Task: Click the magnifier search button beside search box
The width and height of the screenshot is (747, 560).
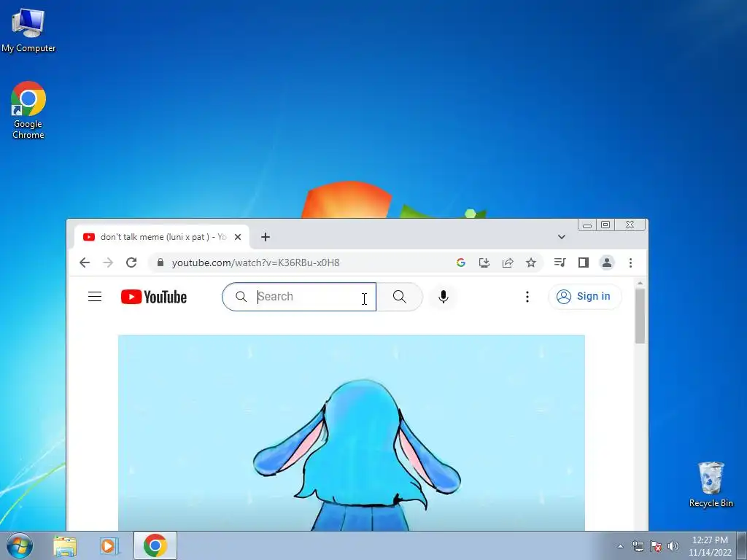Action: coord(399,297)
